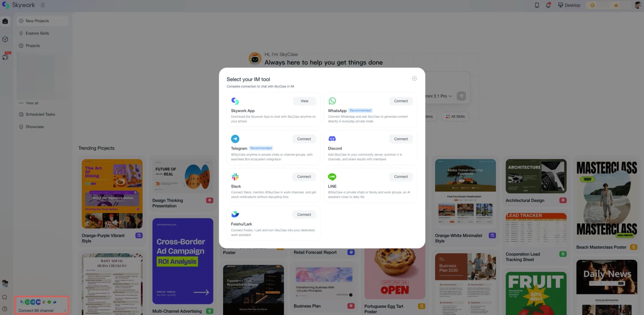Screen dimensions: 644x315
Task: Click the Skywork App logo icon in dialog
Action: (235, 101)
